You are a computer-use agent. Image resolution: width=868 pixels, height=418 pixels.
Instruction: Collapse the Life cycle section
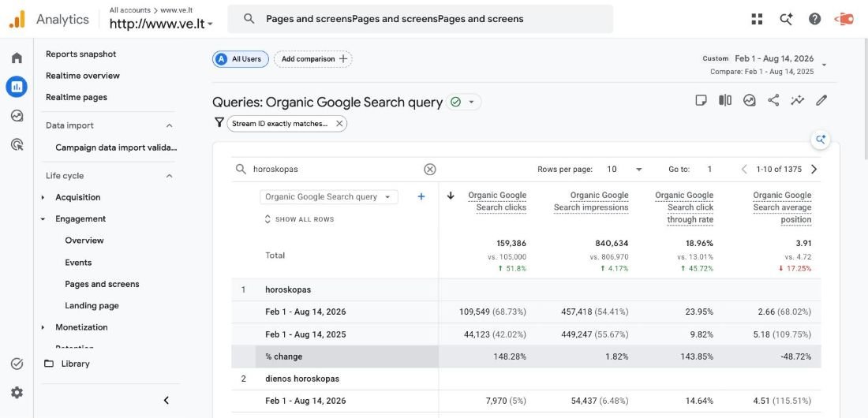[170, 176]
